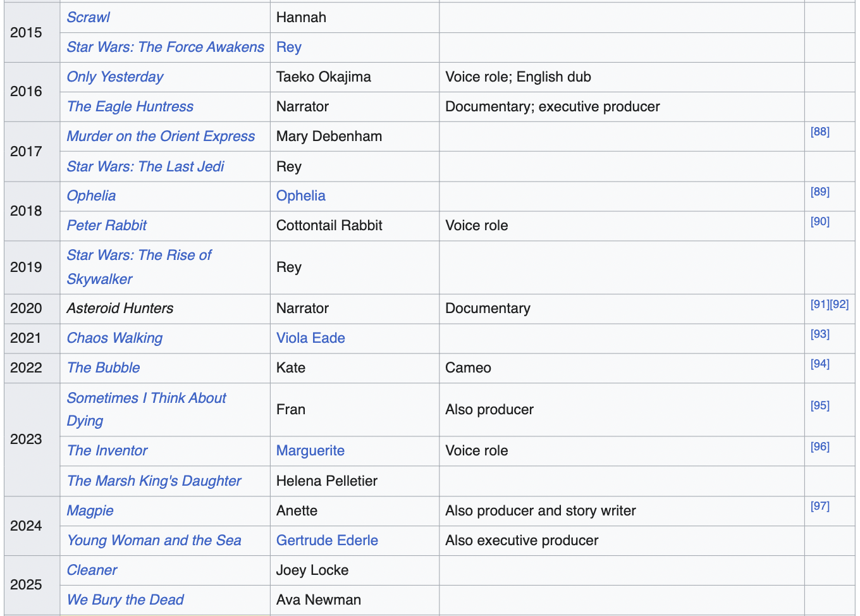This screenshot has height=616, width=860.
Task: Open Star Wars: The Rise of Skywalker link
Action: click(x=139, y=268)
